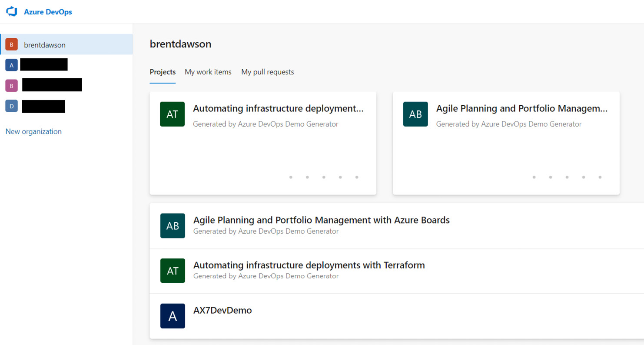Open the AT icon on the Automating infrastructure card

[173, 114]
